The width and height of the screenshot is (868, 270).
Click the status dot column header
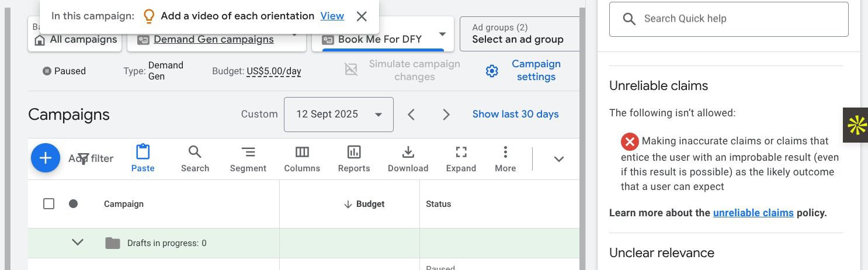click(73, 203)
